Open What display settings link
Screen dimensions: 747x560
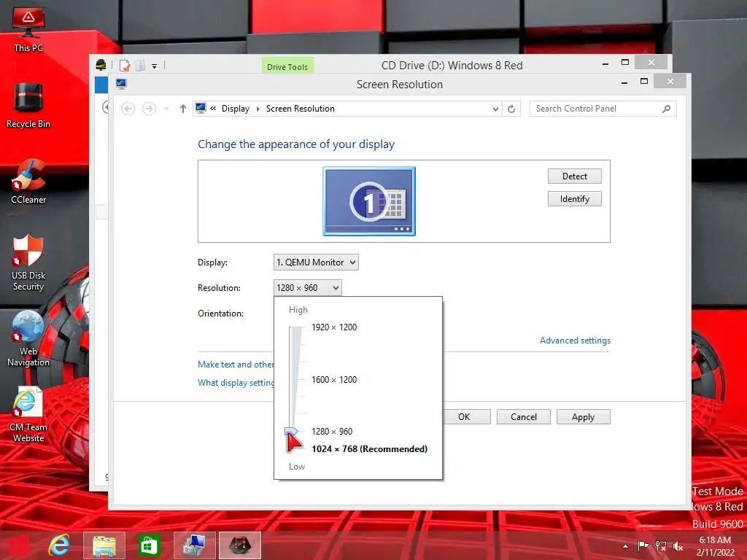click(x=236, y=382)
